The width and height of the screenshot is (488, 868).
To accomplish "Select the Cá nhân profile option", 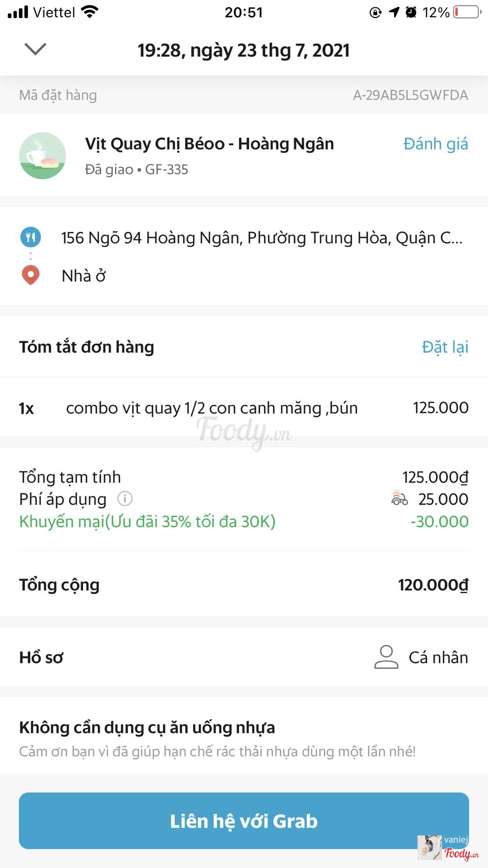I will (438, 657).
